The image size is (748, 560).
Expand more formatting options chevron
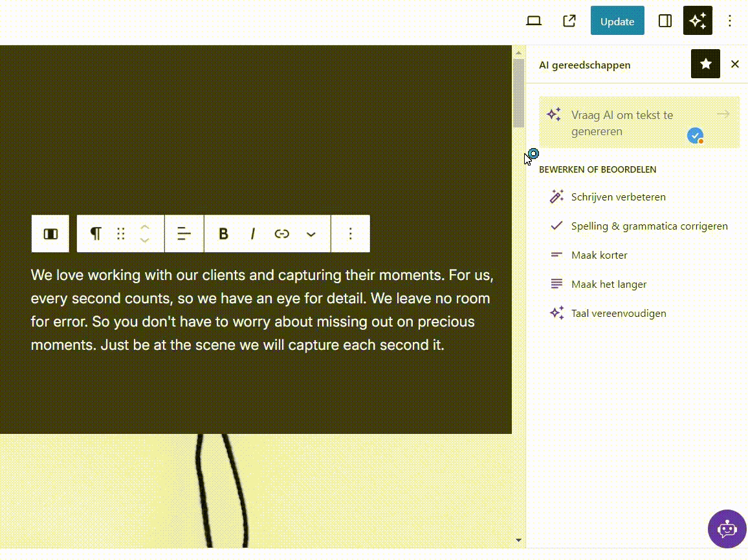pos(311,234)
